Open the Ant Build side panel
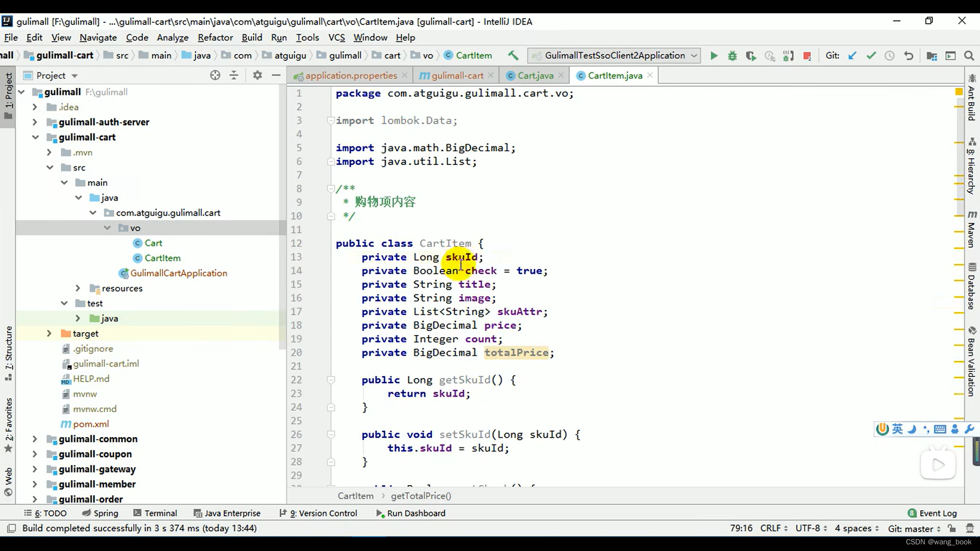 (x=972, y=97)
